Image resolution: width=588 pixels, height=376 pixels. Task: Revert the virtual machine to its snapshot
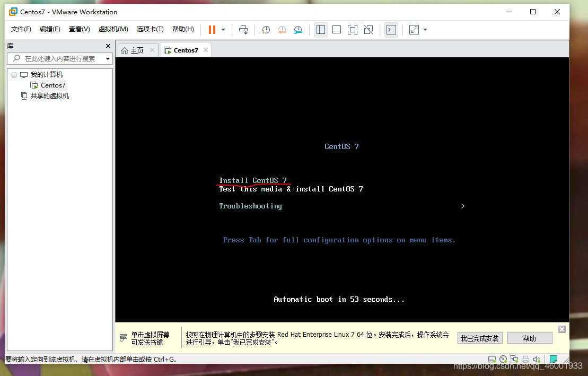282,30
